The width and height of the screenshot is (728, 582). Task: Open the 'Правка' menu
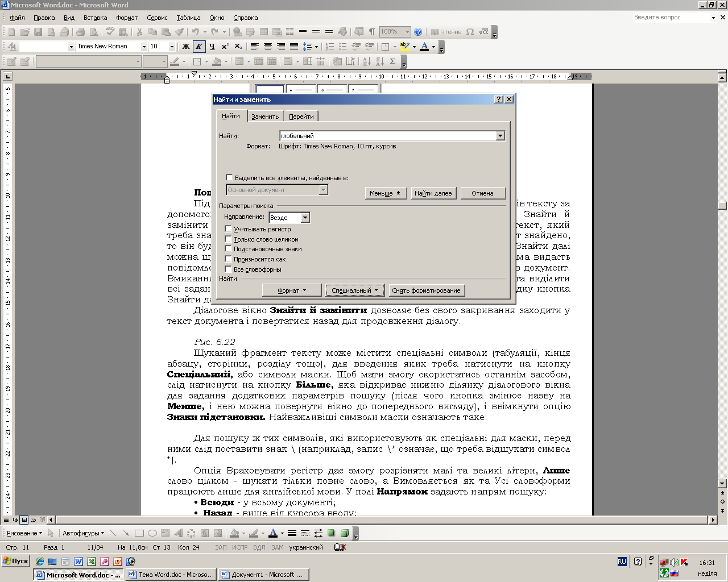tap(44, 18)
